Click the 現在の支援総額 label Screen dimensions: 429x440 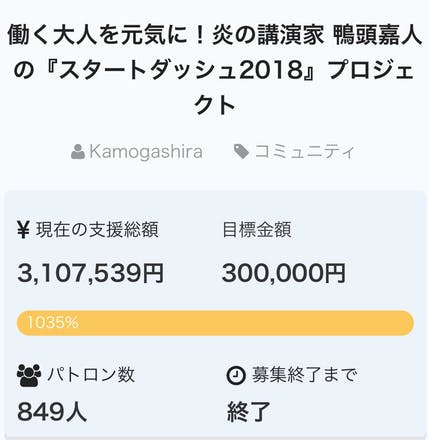[x=97, y=230]
